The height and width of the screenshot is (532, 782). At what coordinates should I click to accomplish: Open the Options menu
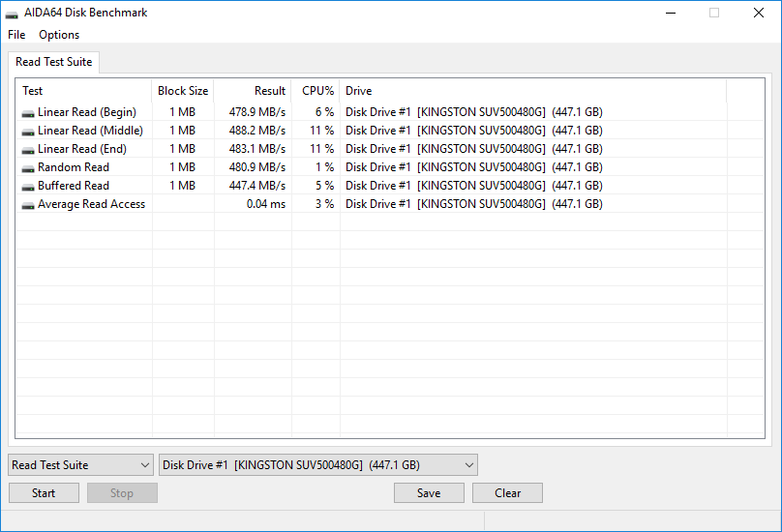click(59, 35)
